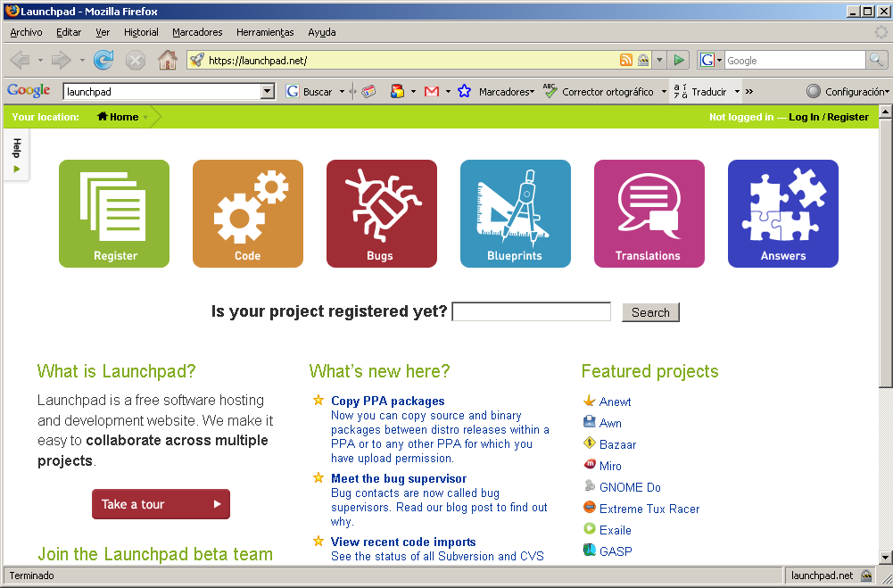Open the Code section tile

tap(248, 213)
